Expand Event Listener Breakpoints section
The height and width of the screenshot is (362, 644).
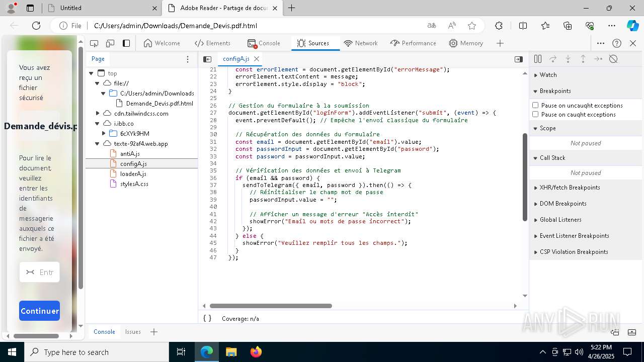[x=586, y=236]
